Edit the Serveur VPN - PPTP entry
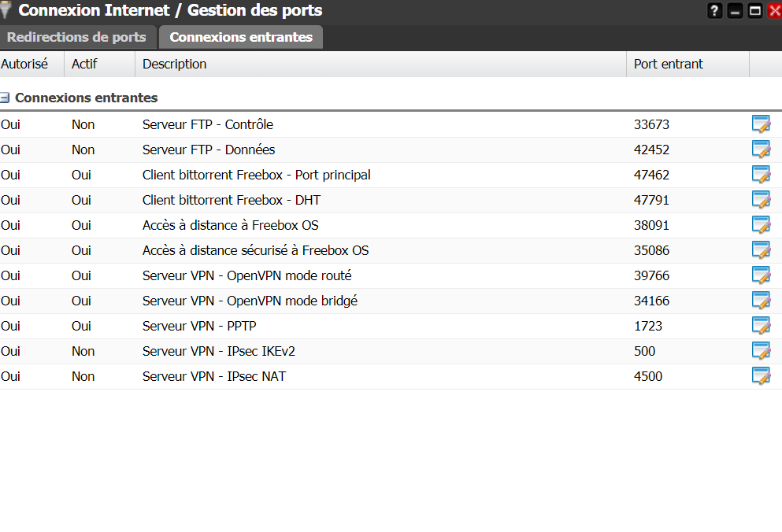782x532 pixels. click(x=761, y=326)
